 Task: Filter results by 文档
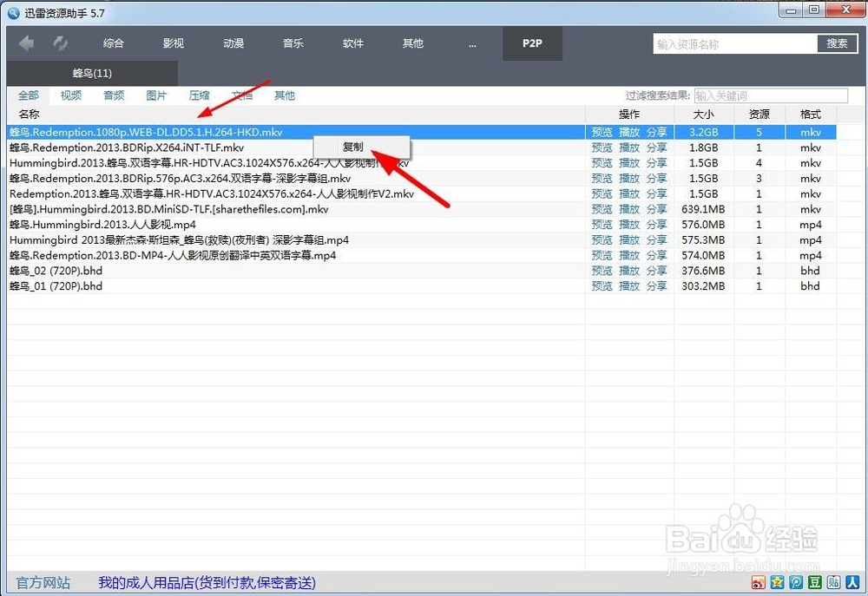point(242,95)
